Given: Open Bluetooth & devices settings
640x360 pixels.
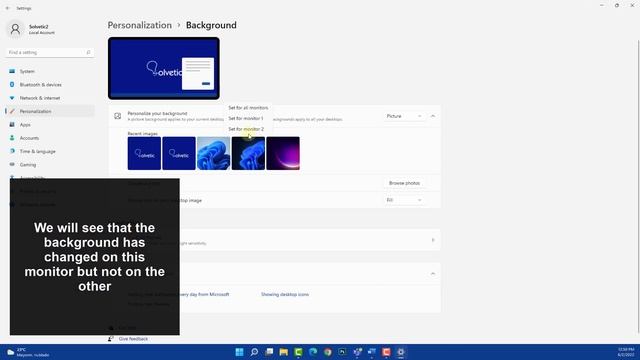Looking at the screenshot, I should pos(50,84).
